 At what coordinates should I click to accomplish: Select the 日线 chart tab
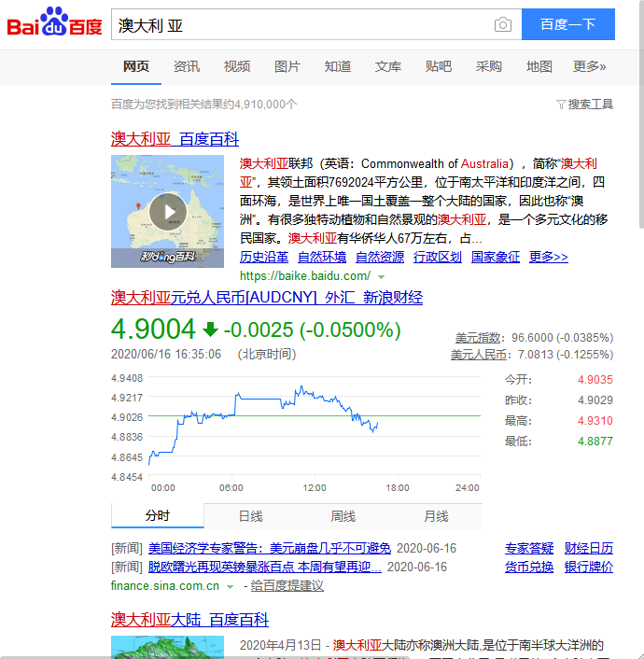tap(250, 516)
